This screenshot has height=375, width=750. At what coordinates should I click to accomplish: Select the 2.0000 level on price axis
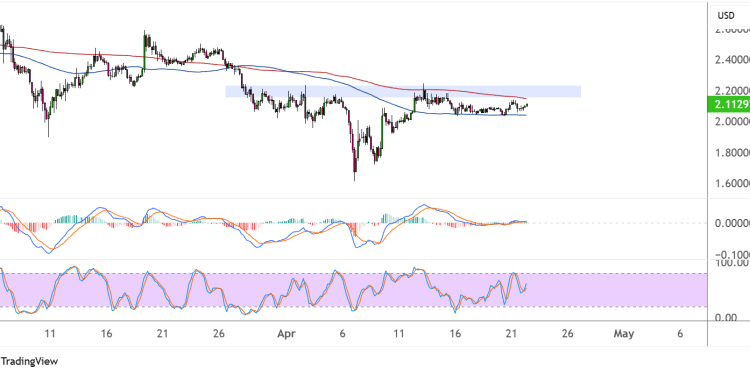pos(732,121)
